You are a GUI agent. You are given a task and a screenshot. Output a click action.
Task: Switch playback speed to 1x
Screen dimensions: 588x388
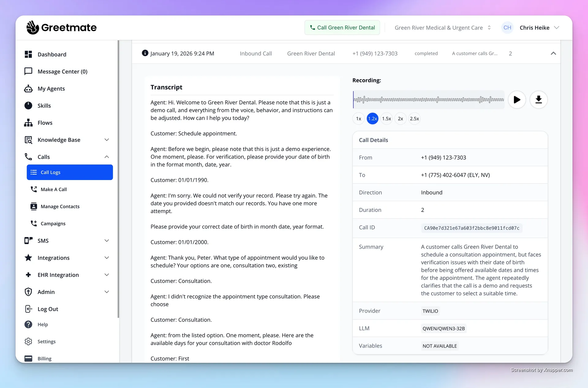(x=358, y=119)
